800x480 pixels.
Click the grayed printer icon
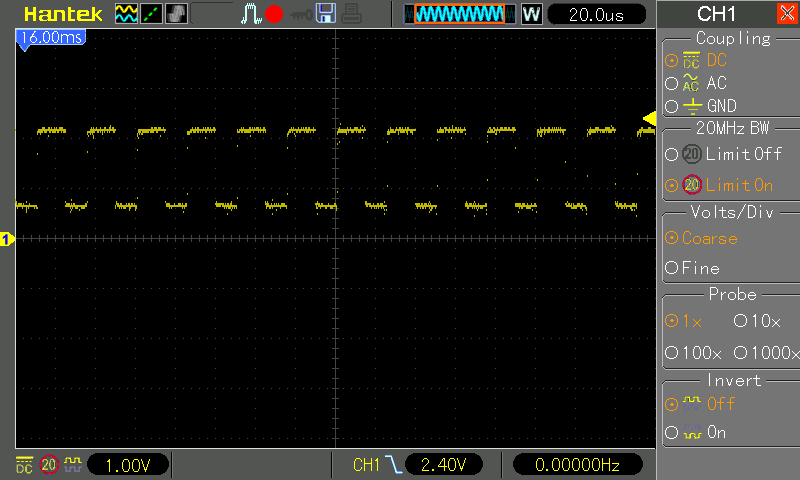pos(351,13)
